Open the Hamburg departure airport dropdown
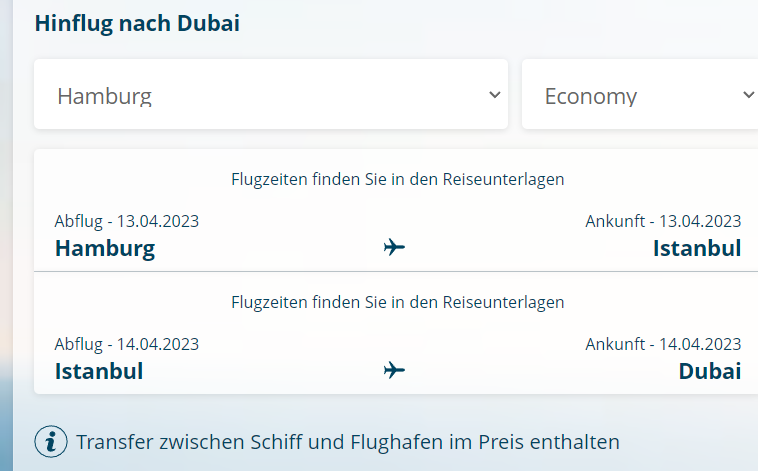 click(x=270, y=95)
